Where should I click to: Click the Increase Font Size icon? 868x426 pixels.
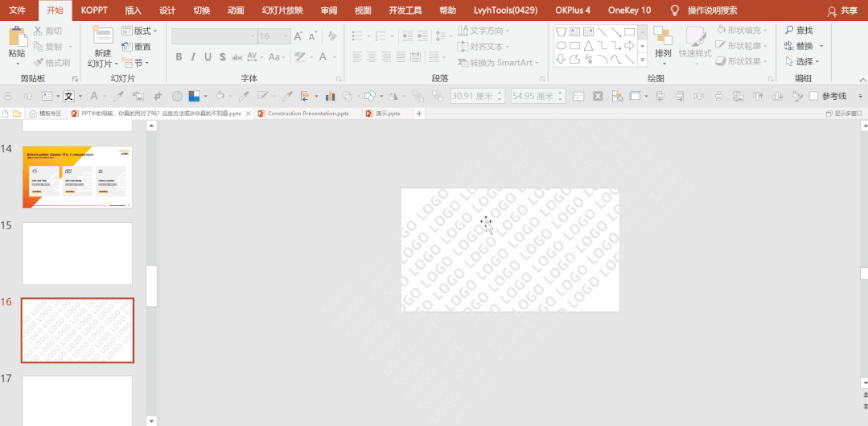point(298,36)
